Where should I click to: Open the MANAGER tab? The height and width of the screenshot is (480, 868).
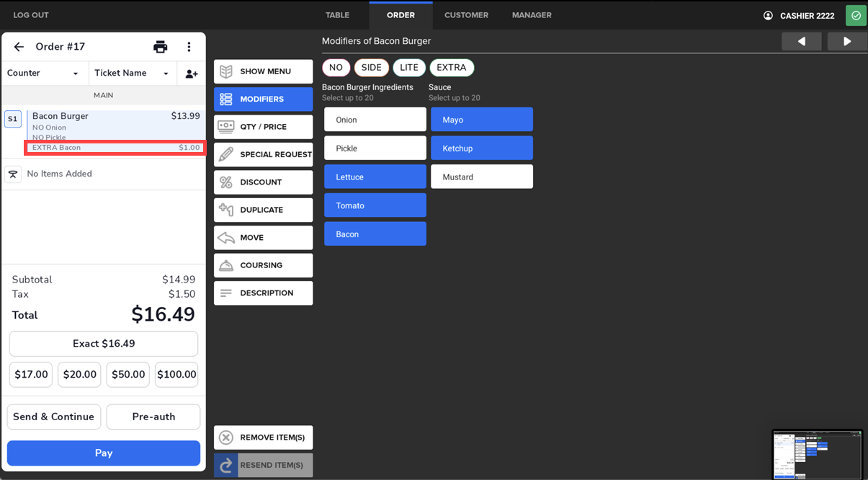pyautogui.click(x=532, y=15)
